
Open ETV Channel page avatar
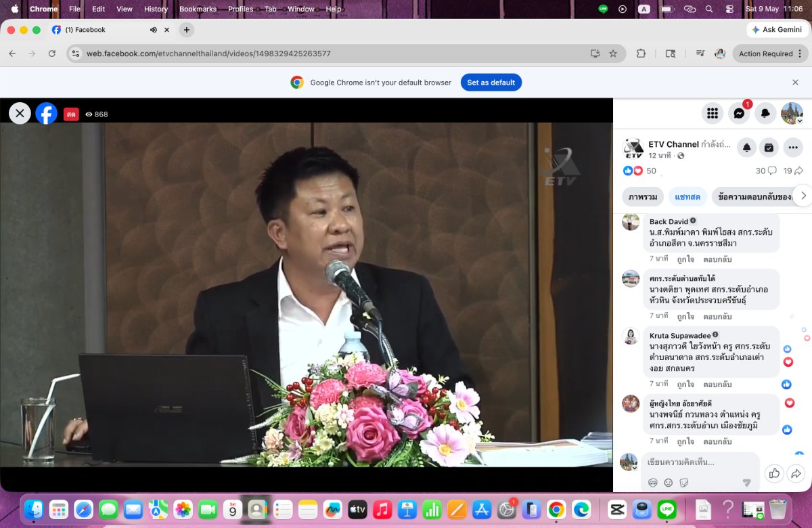tap(633, 148)
